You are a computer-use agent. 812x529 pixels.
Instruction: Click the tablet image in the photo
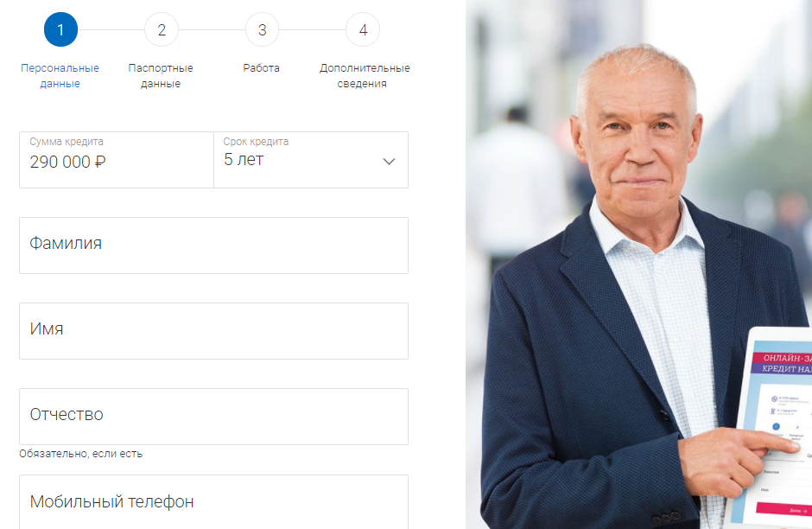(771, 428)
